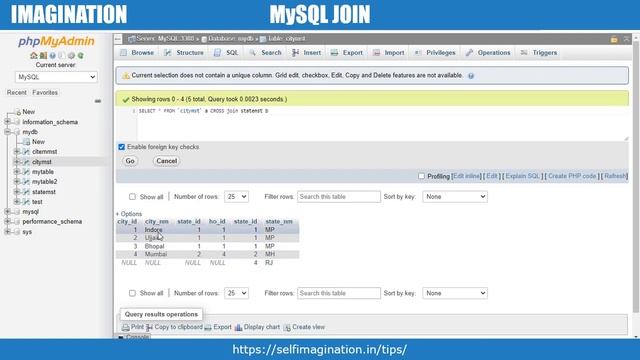The image size is (640, 360).
Task: Reload navigation panel via green icon
Action: click(x=81, y=56)
